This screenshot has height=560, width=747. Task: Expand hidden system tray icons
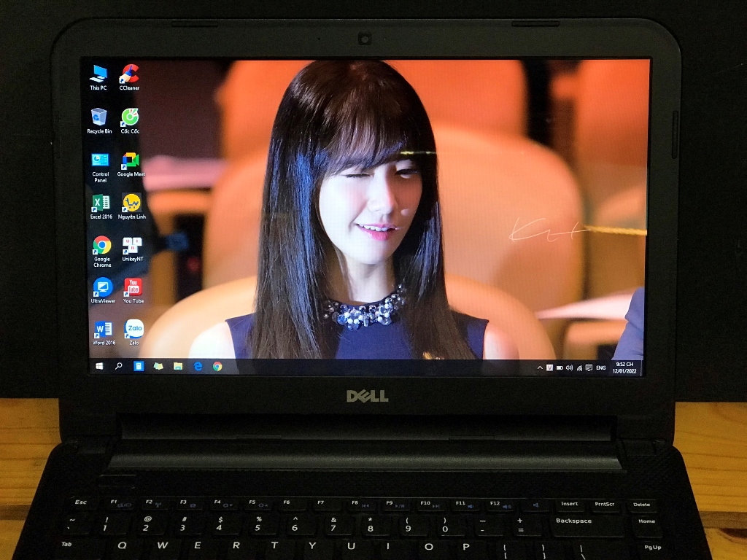[541, 367]
